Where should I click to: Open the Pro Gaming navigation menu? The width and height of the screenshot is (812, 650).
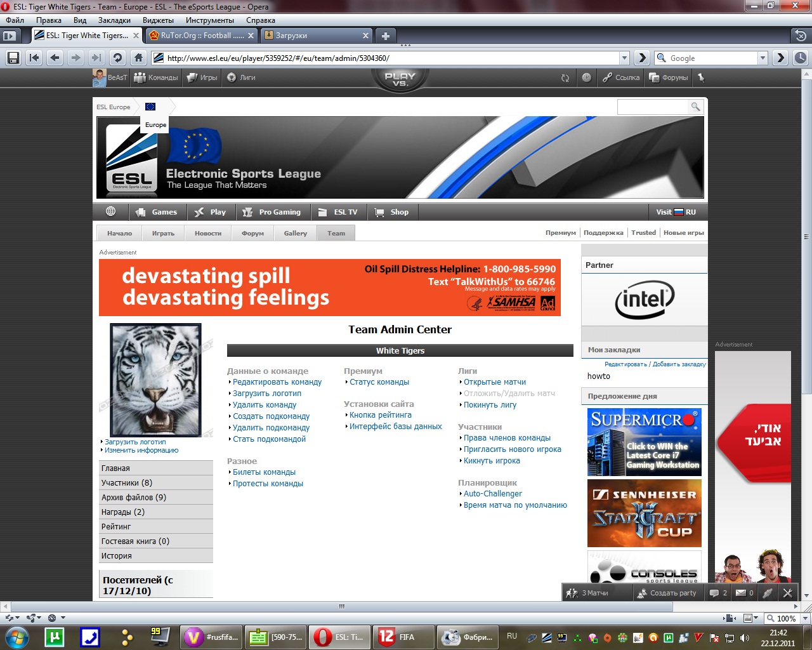click(x=273, y=212)
